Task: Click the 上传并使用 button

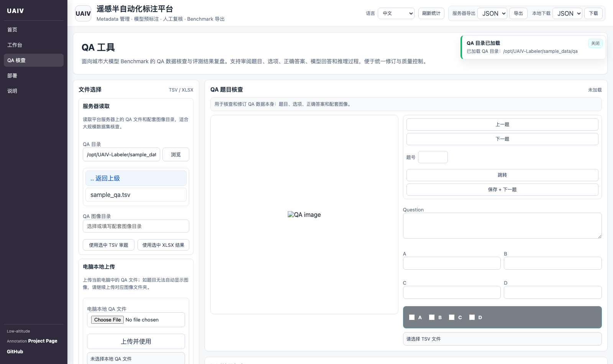Action: [x=136, y=341]
